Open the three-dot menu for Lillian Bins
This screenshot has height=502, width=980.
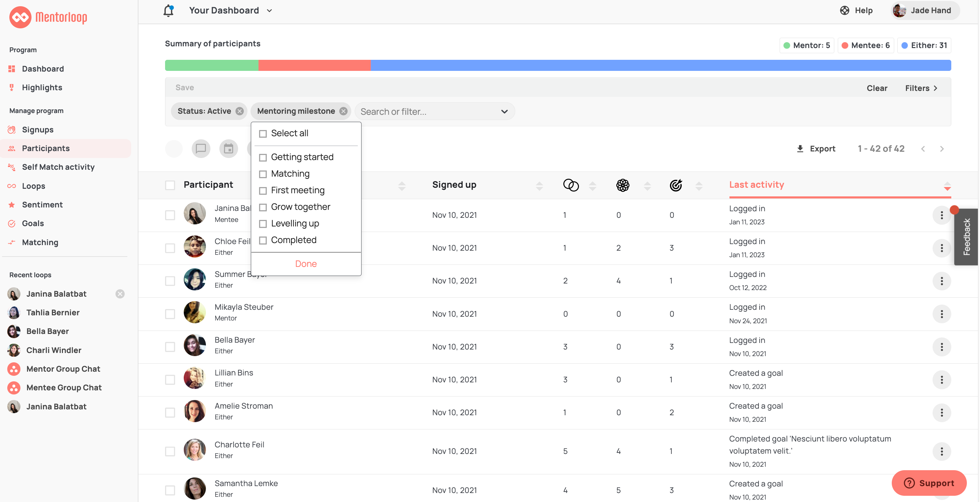[x=941, y=380]
